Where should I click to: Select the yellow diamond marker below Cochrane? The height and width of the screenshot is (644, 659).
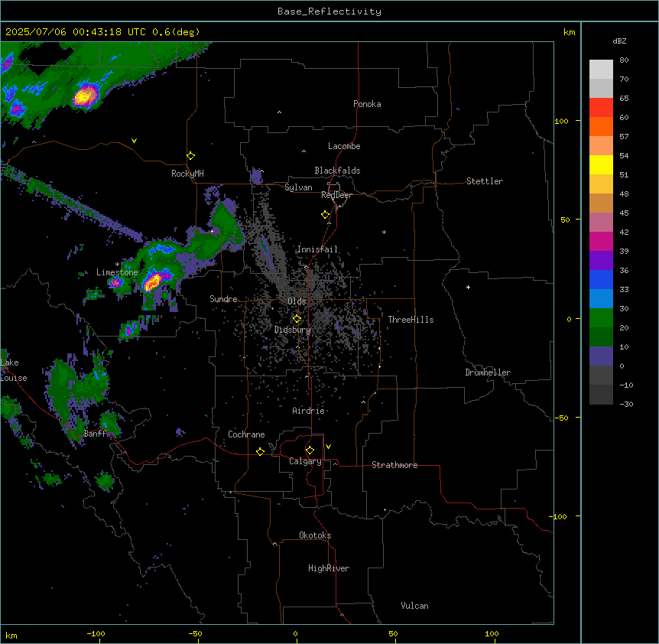click(x=260, y=451)
